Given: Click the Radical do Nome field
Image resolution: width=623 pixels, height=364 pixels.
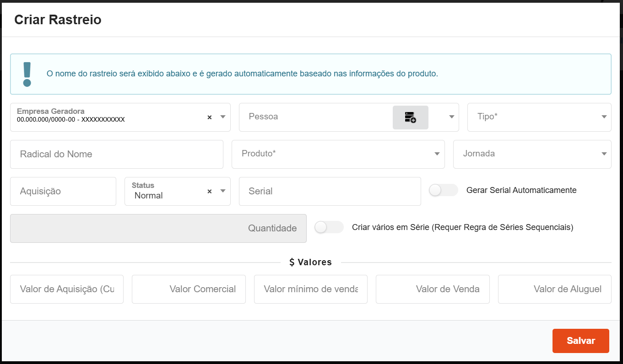Looking at the screenshot, I should [117, 154].
